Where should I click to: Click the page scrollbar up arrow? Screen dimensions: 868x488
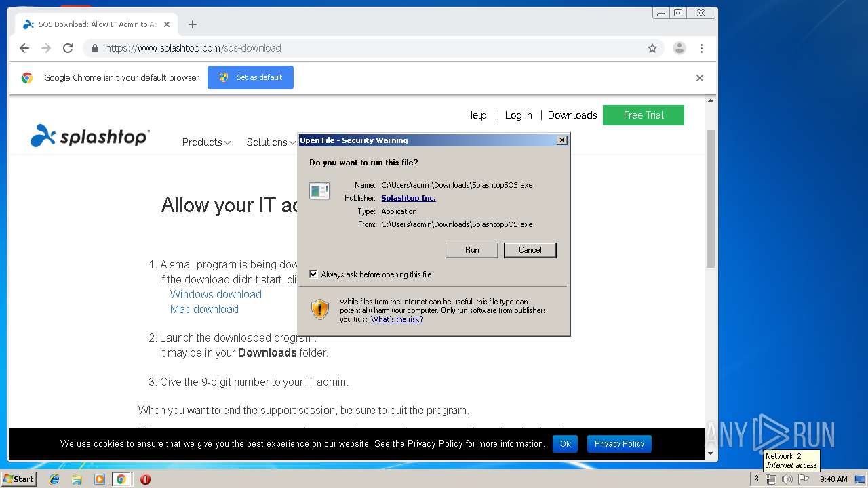(711, 100)
